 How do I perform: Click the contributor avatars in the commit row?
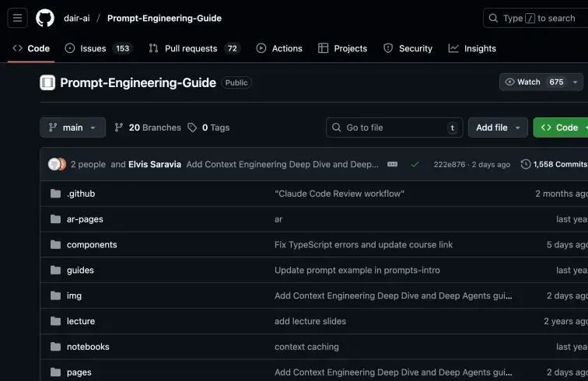[57, 165]
